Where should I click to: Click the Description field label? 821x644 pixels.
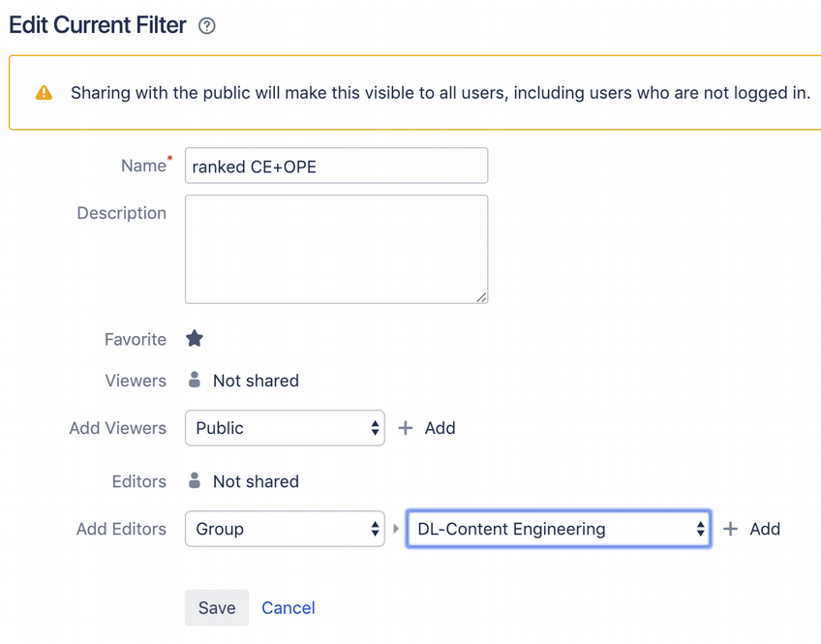(x=121, y=213)
